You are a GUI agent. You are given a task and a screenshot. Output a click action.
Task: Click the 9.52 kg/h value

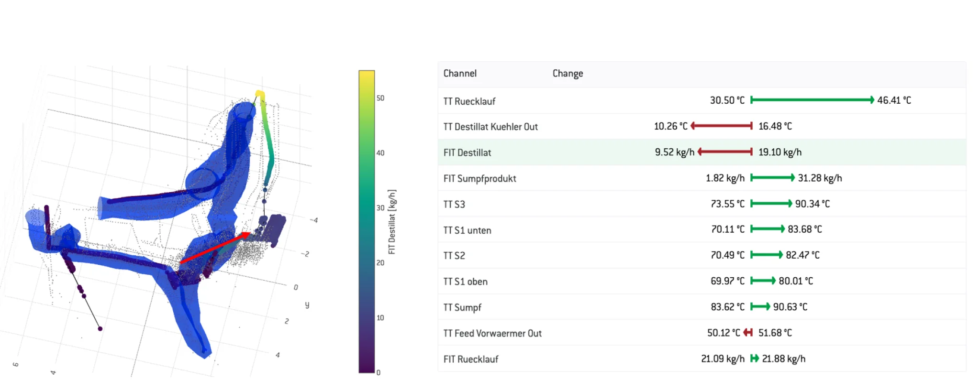tap(675, 152)
